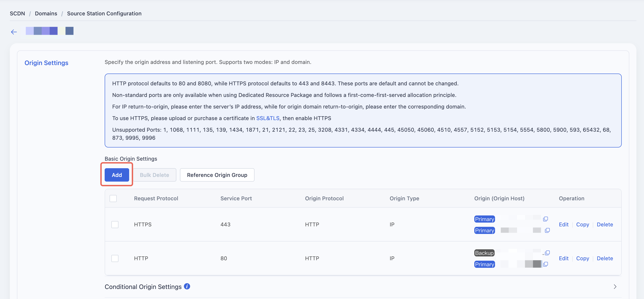Screen dimensions: 644x299
Task: Check the HTTPS 443 row checkbox
Action: tap(115, 224)
